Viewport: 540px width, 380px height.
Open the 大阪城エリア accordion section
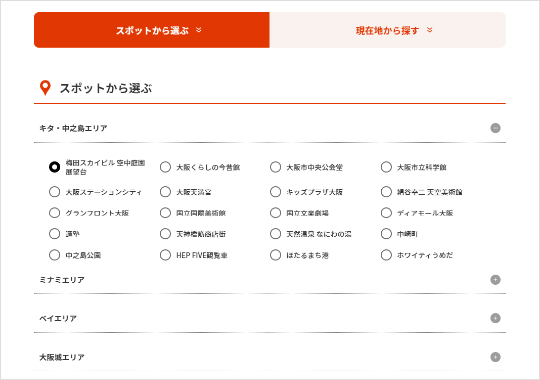(270, 357)
